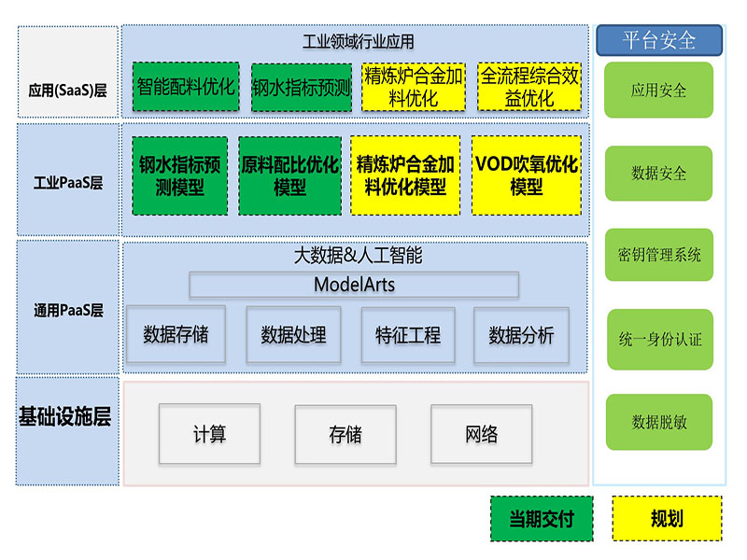This screenshot has height=560, width=747.
Task: Click the 工业领域行业应用 heading
Action: click(358, 41)
